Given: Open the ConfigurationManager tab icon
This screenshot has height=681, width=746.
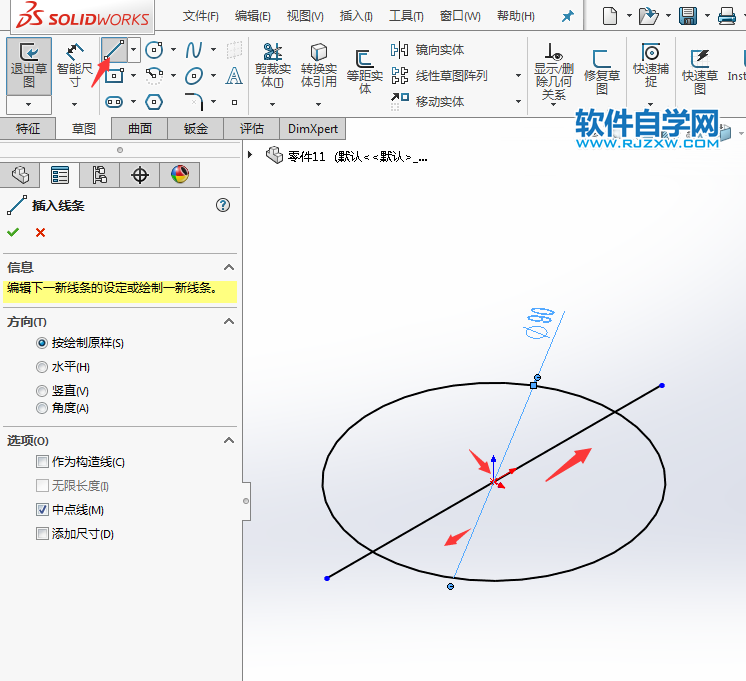Looking at the screenshot, I should tap(99, 175).
